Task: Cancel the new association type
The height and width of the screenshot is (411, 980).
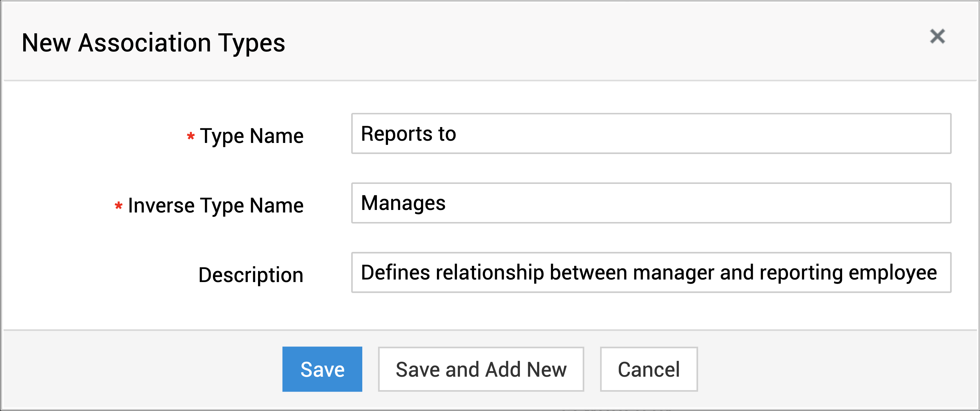Action: click(648, 369)
